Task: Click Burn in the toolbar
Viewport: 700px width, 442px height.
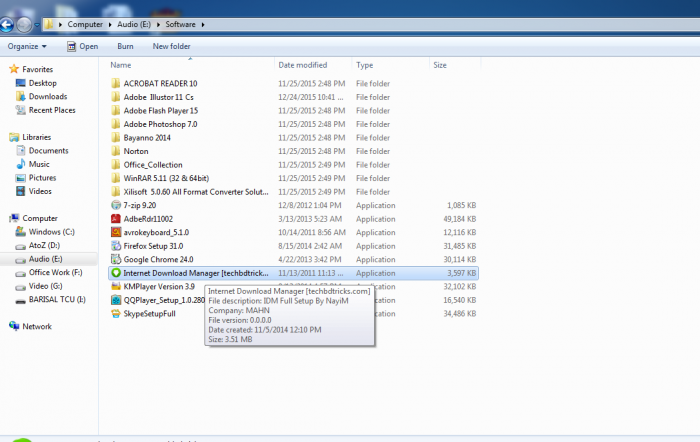Action: tap(125, 46)
